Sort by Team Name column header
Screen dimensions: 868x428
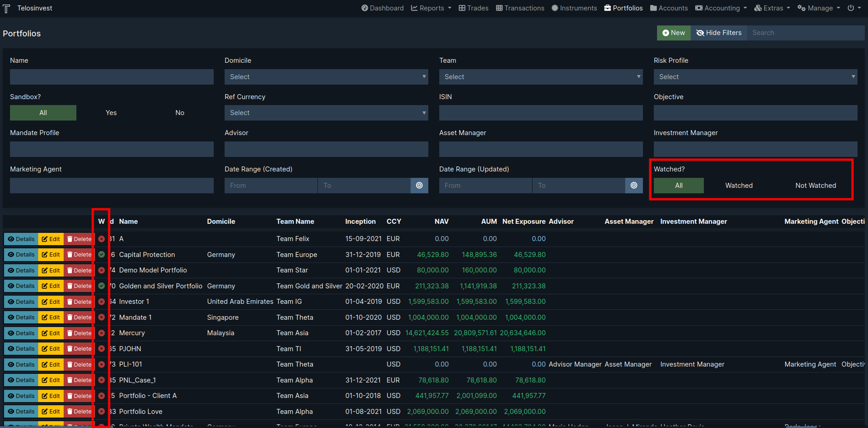point(295,222)
